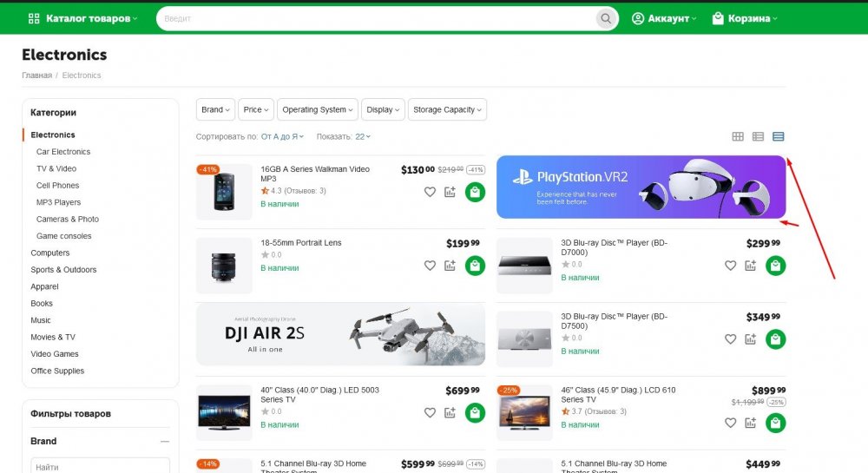
Task: Open 'Корзина' dropdown menu
Action: [745, 18]
